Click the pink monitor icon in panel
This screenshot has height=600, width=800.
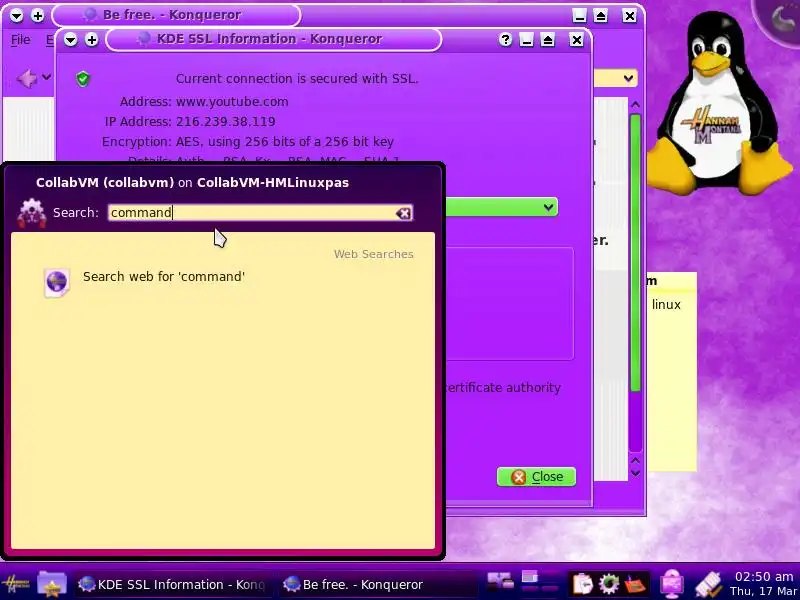click(x=672, y=584)
